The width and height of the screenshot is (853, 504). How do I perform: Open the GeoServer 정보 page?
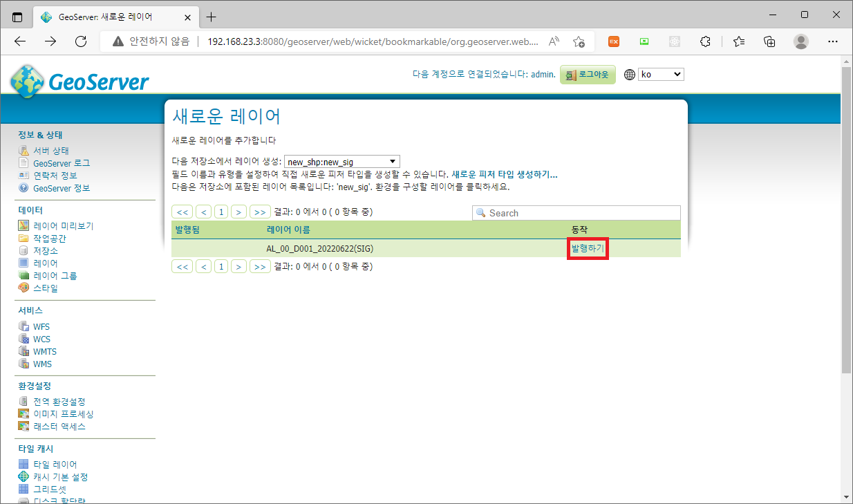click(62, 188)
